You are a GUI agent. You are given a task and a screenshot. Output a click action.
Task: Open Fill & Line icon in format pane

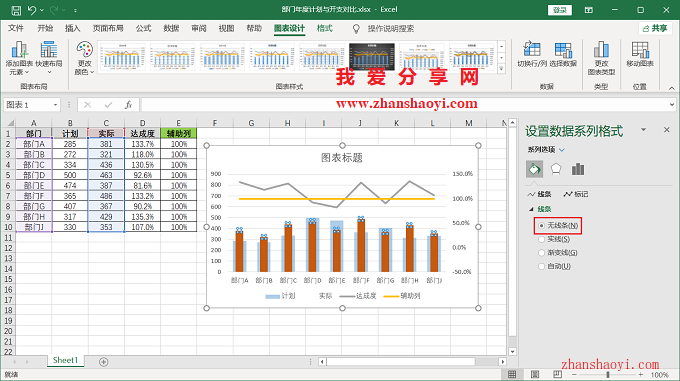(x=534, y=169)
